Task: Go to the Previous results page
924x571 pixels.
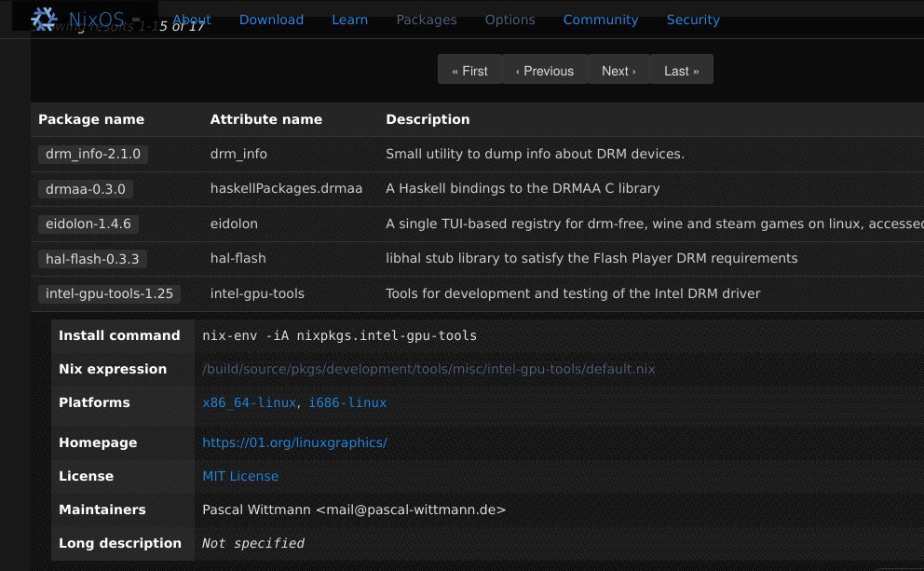Action: (545, 71)
